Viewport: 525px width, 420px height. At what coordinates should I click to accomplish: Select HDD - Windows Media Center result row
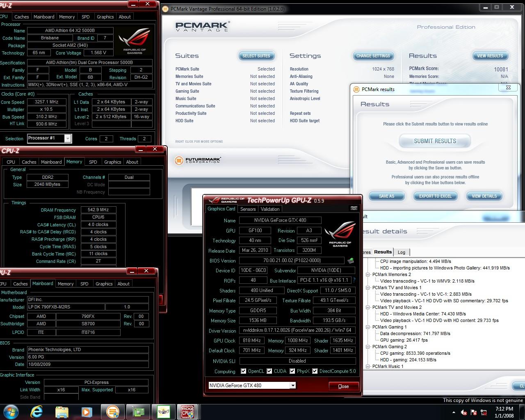click(x=423, y=314)
